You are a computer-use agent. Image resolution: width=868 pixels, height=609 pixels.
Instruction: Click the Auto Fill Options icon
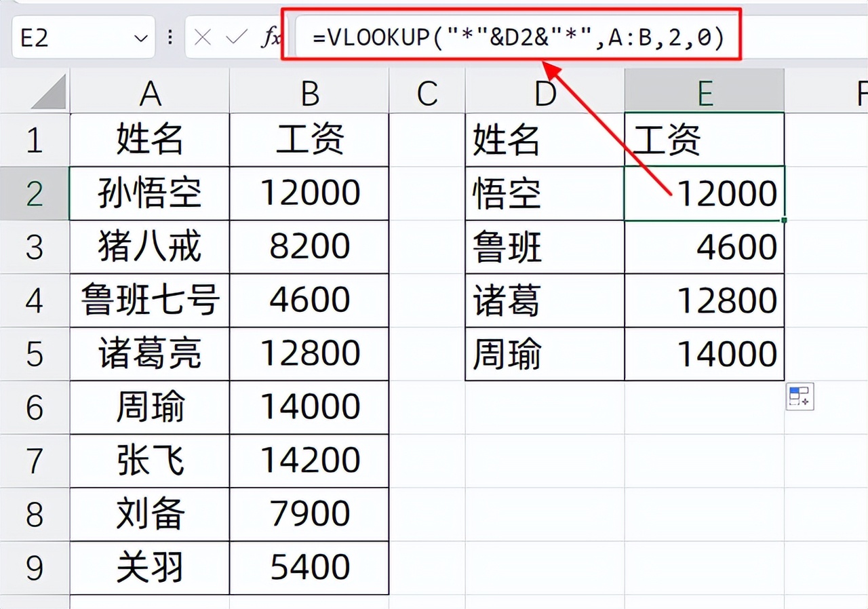tap(800, 397)
